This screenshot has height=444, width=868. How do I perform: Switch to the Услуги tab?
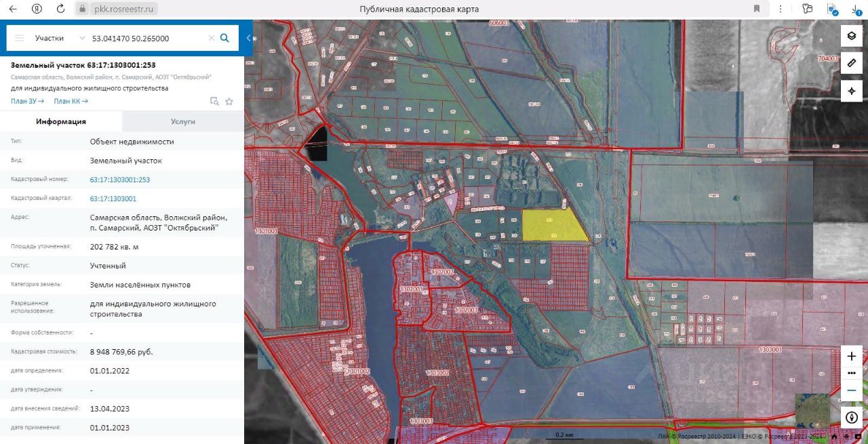[182, 121]
